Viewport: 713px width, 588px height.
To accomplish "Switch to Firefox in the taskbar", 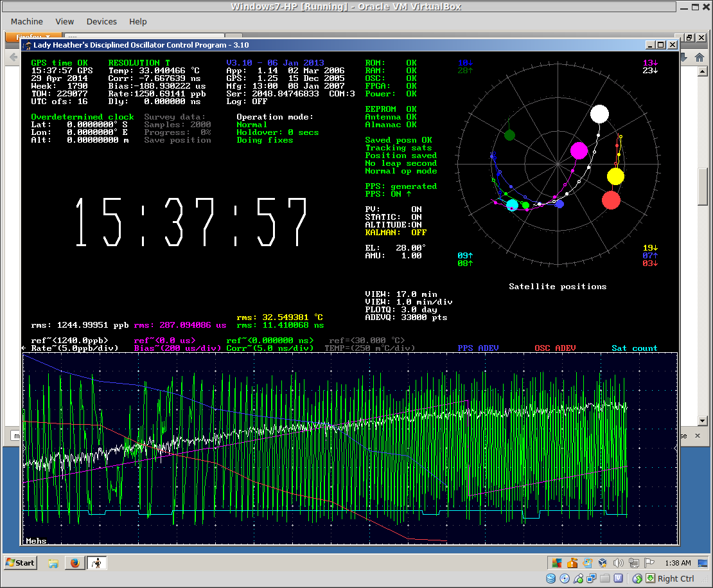I will (x=75, y=563).
